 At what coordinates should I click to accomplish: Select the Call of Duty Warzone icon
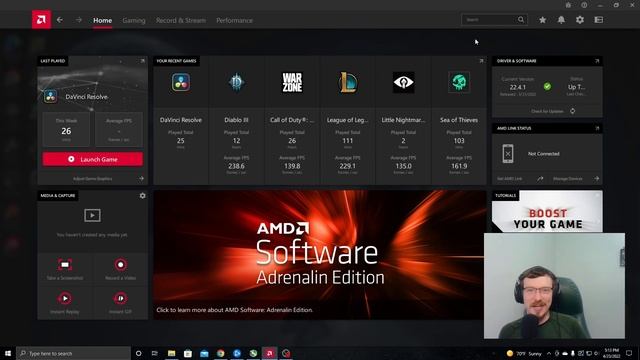tap(292, 82)
